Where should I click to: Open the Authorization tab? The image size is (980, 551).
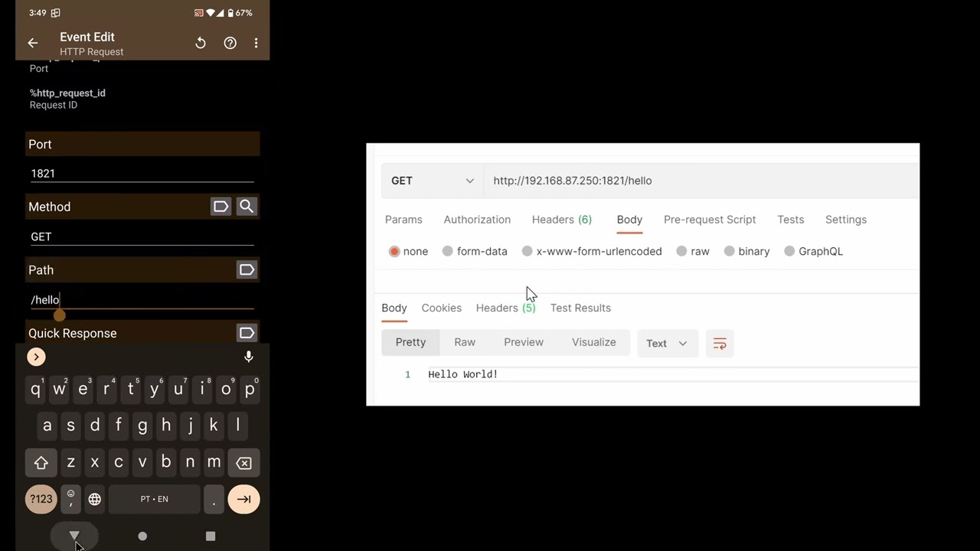click(x=477, y=220)
